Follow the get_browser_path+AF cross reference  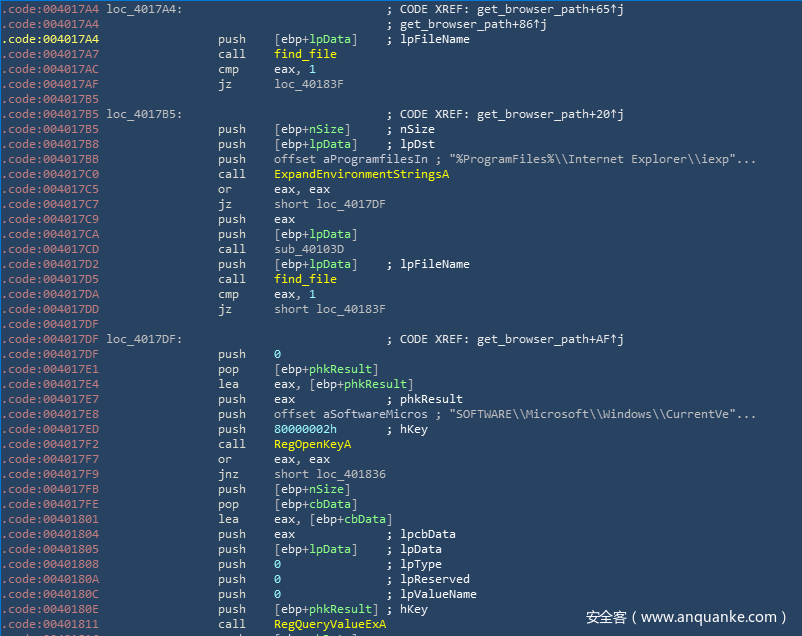pos(550,339)
